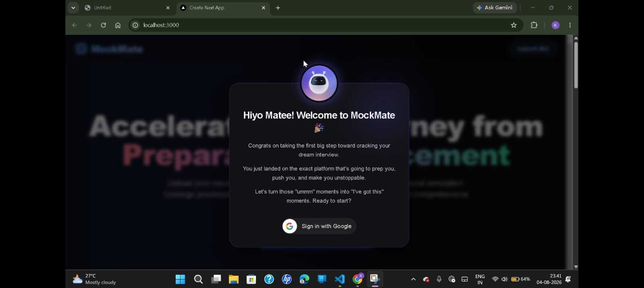This screenshot has height=288, width=644.
Task: Open the browser home page
Action: (118, 25)
